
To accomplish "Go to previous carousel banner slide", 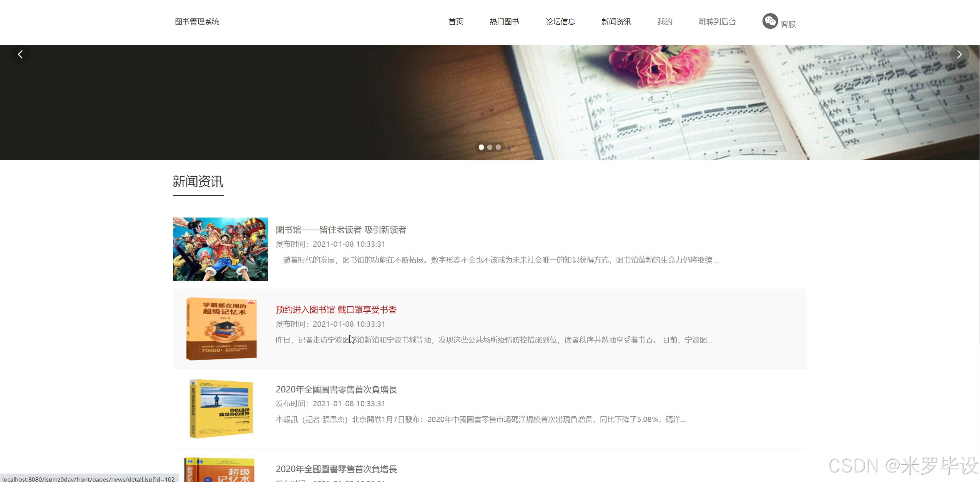I will (x=20, y=55).
